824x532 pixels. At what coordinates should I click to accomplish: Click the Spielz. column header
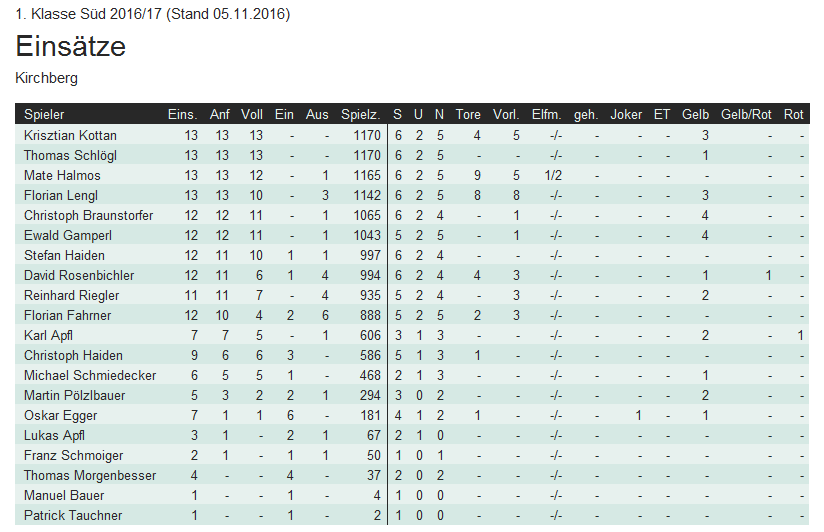360,115
